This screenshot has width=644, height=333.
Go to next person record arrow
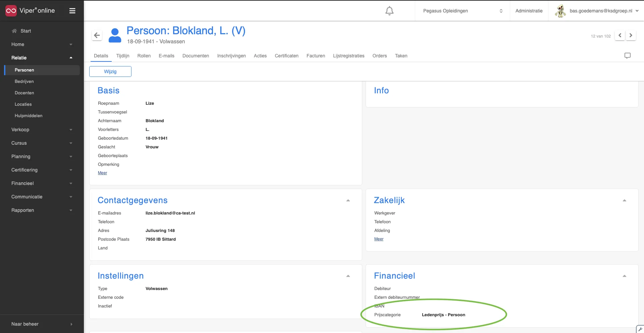(631, 35)
